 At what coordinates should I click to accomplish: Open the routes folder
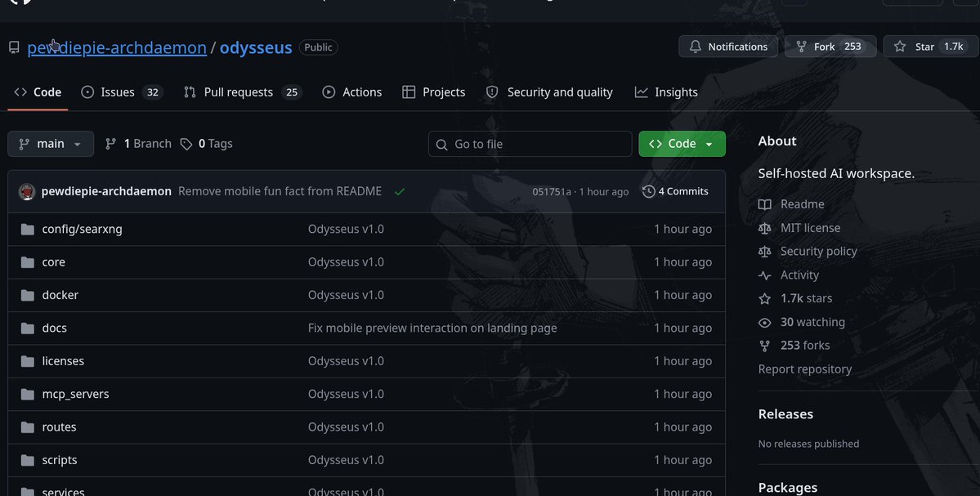(x=60, y=427)
